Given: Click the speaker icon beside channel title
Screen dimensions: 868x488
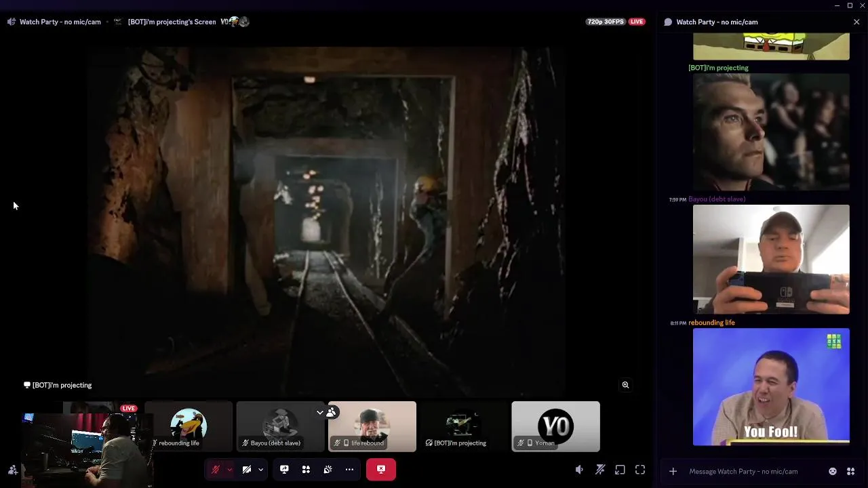Looking at the screenshot, I should [x=11, y=22].
